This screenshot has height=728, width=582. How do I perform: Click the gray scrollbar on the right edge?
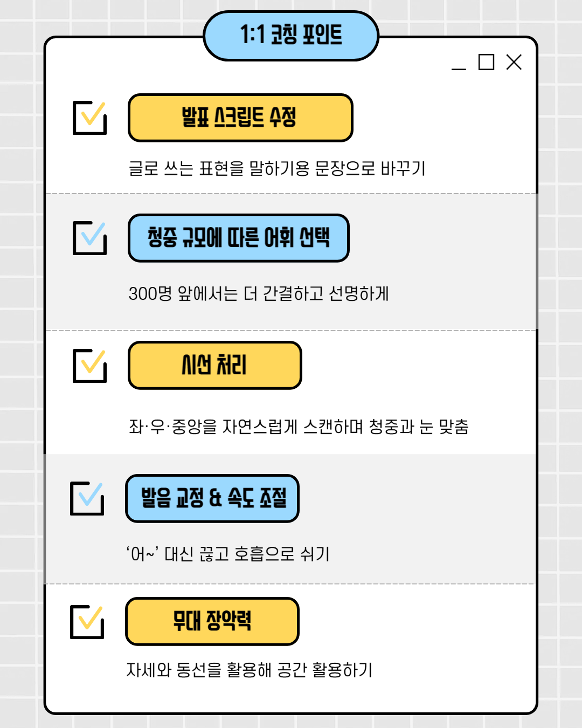[537, 262]
